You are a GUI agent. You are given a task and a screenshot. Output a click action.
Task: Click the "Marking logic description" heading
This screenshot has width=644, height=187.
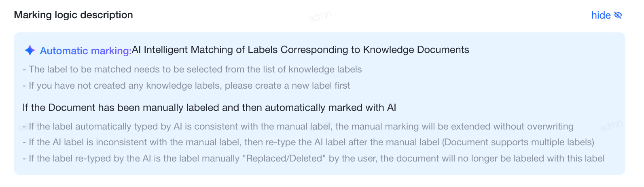tap(74, 15)
